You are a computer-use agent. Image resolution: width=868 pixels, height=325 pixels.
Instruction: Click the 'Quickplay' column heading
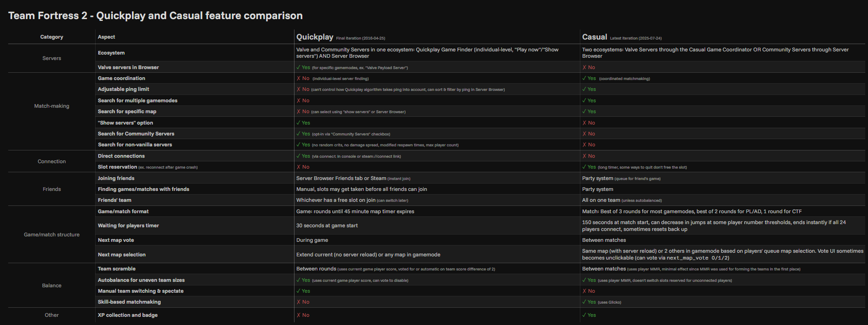pos(315,37)
